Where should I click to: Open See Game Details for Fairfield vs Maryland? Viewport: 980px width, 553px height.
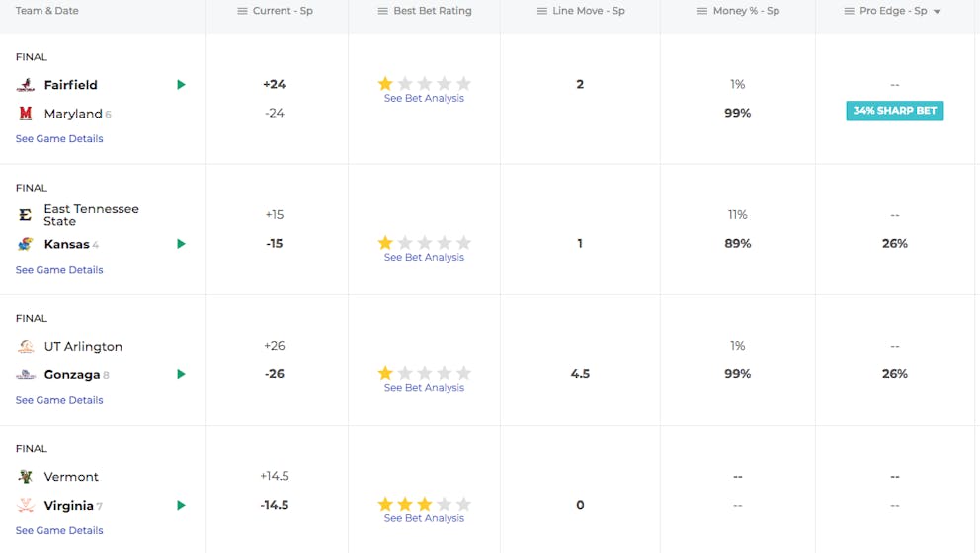click(x=59, y=138)
